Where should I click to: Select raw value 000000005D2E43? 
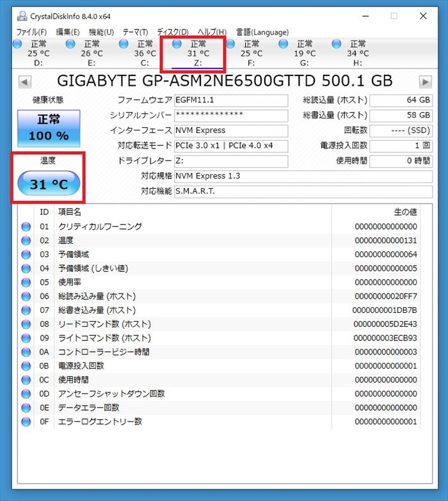(385, 324)
